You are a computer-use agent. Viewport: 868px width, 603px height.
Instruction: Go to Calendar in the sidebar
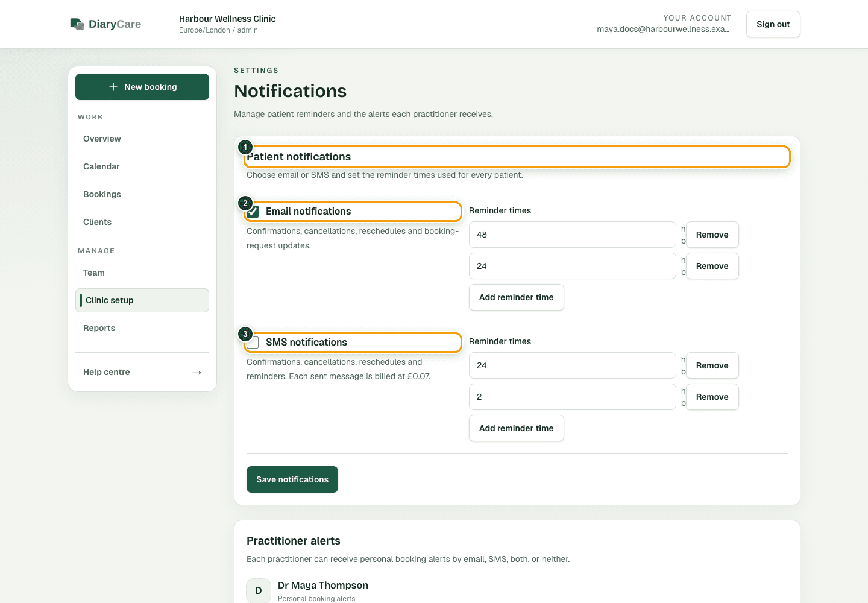click(x=142, y=166)
